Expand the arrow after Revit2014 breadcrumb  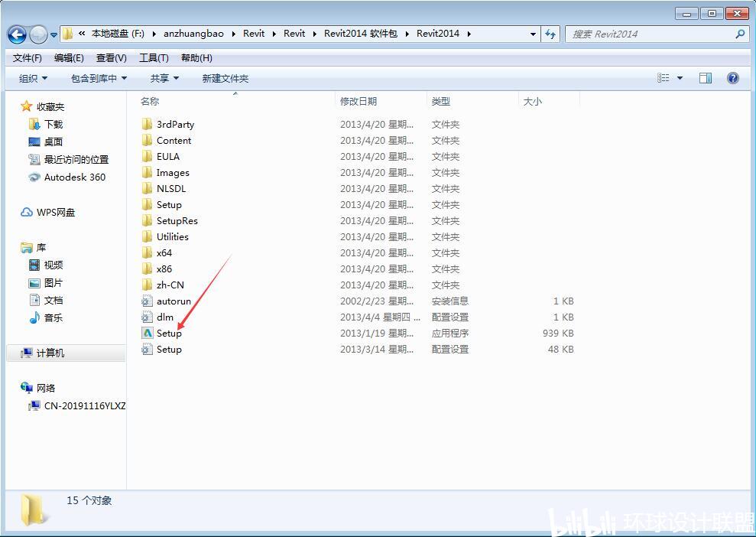point(469,34)
